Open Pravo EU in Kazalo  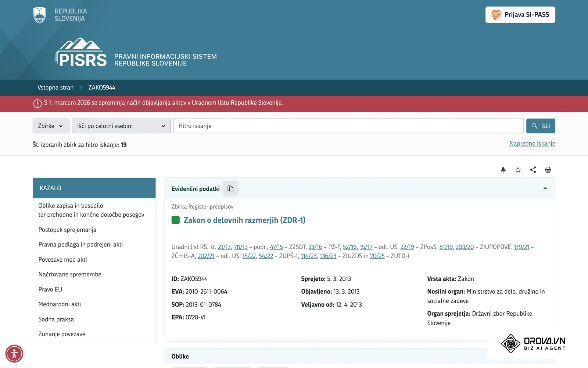click(50, 289)
